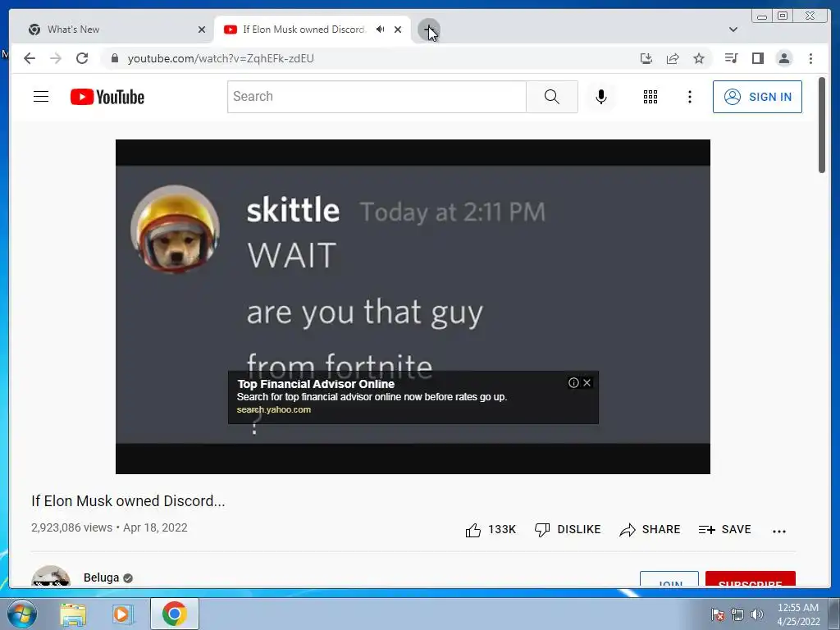
Task: Click the DISLIKE button
Action: (568, 530)
